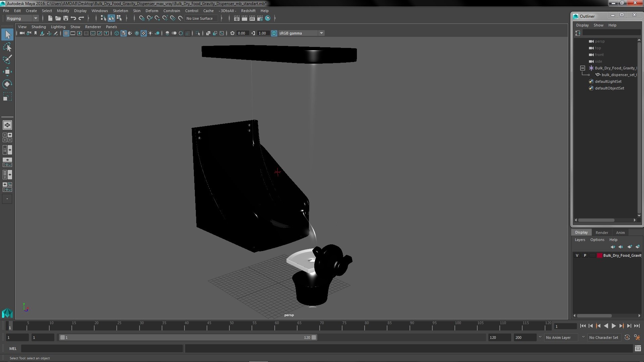Click the red layer color swatch
644x362 pixels.
click(x=599, y=255)
